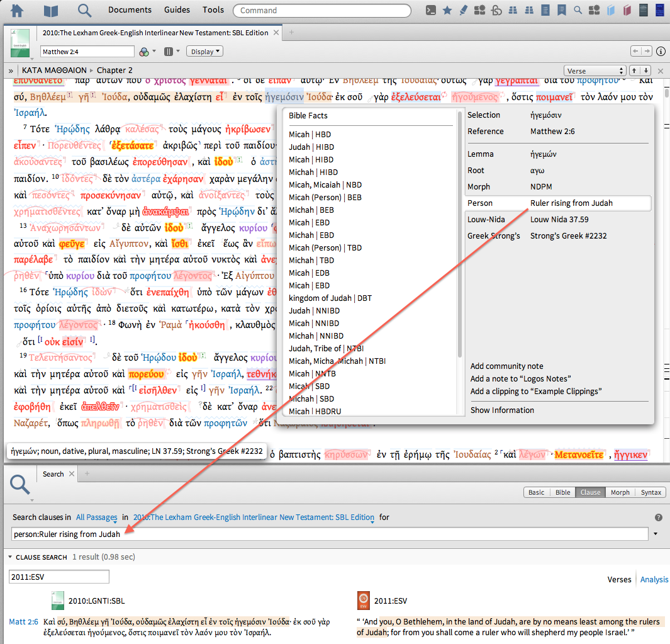This screenshot has height=644, width=670.
Task: Close the locator bar with X
Action: click(661, 71)
